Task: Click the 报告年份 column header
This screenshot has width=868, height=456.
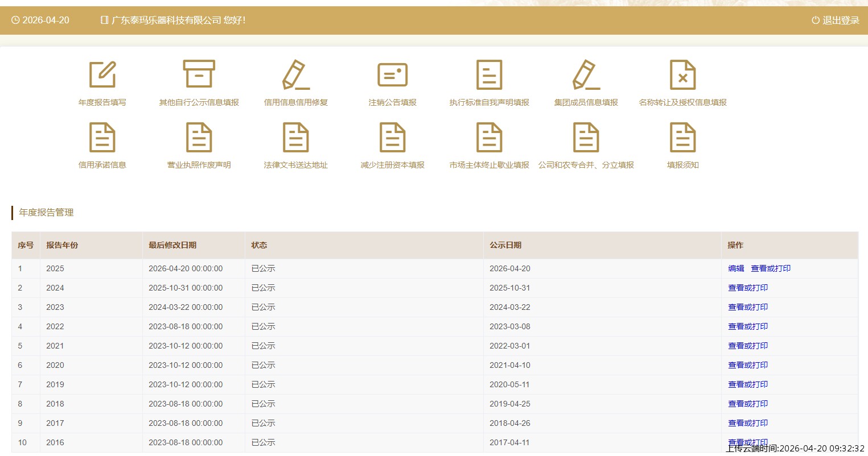Action: pyautogui.click(x=62, y=245)
